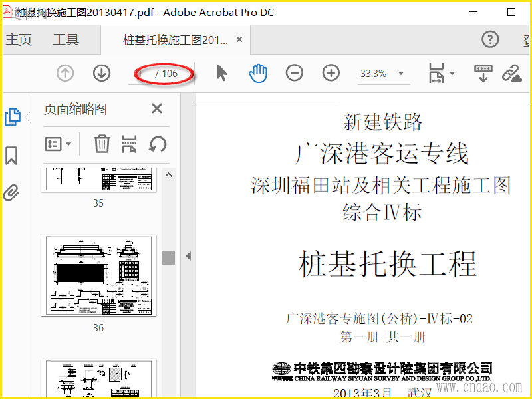
Task: Click page label 36 under thumbnail
Action: 98,328
